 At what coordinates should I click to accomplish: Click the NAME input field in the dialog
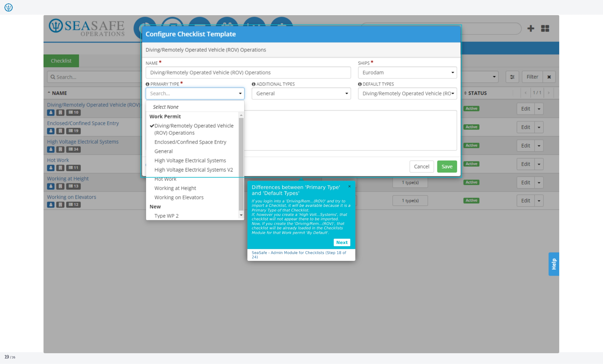[x=248, y=72]
